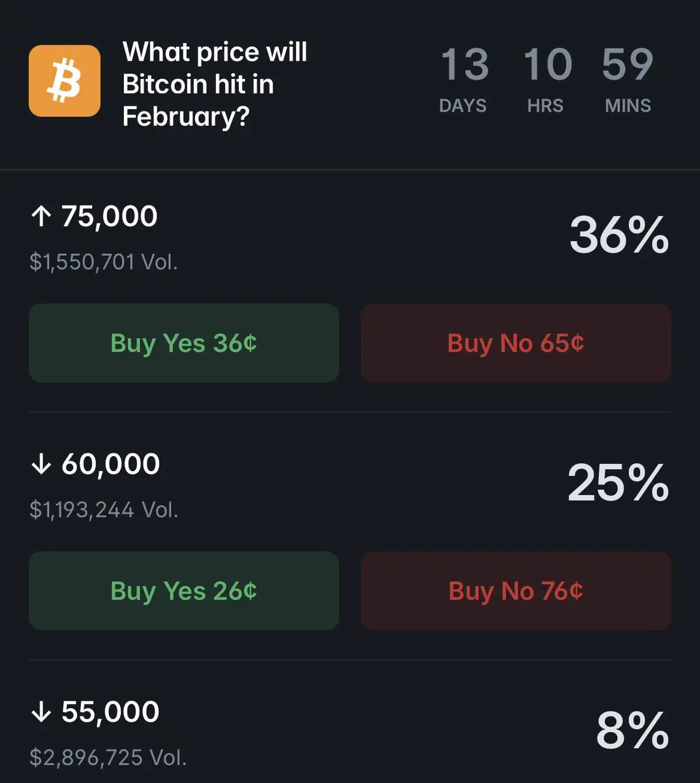Select the down-arrow 60,000 outcome row
Viewport: 700px width, 783px height.
(111, 465)
